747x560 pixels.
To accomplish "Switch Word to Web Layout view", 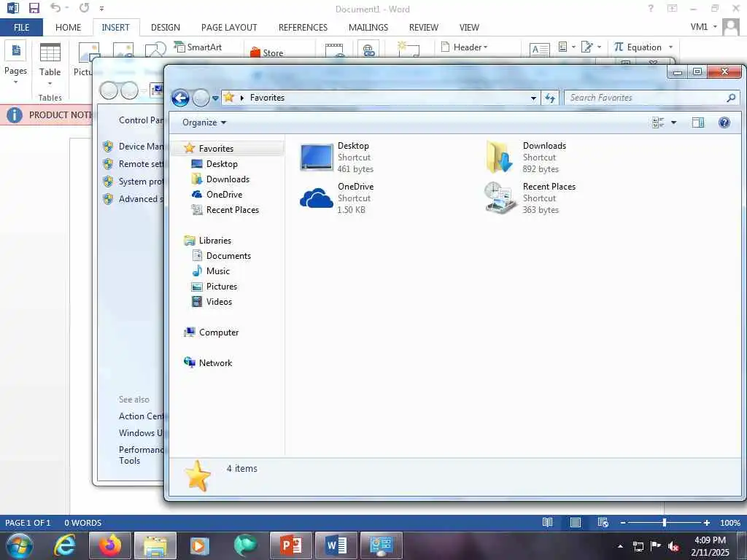I will [x=603, y=522].
